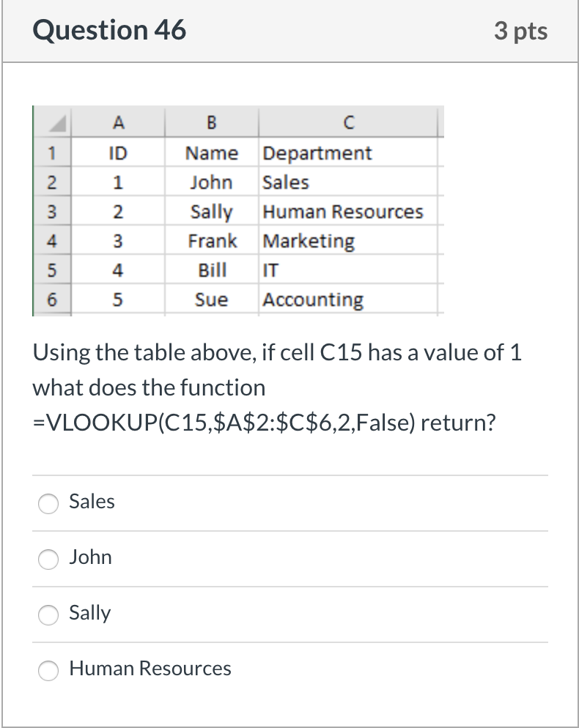Select the Sales answer option

[x=48, y=504]
